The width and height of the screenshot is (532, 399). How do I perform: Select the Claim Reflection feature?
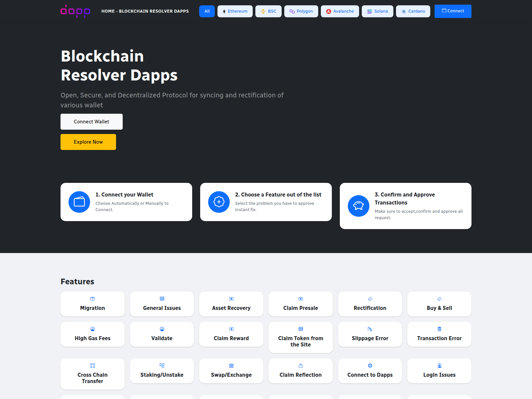301,371
